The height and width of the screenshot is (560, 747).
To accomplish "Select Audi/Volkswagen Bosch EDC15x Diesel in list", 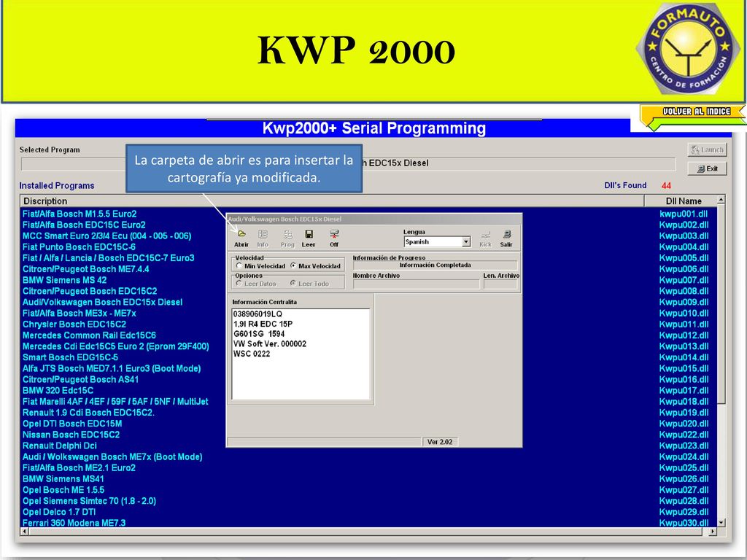I will tap(102, 302).
